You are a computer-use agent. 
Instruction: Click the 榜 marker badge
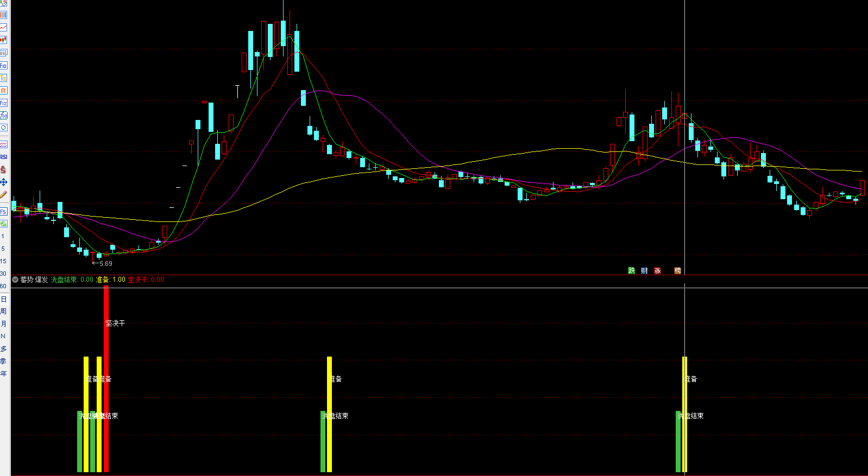click(677, 270)
